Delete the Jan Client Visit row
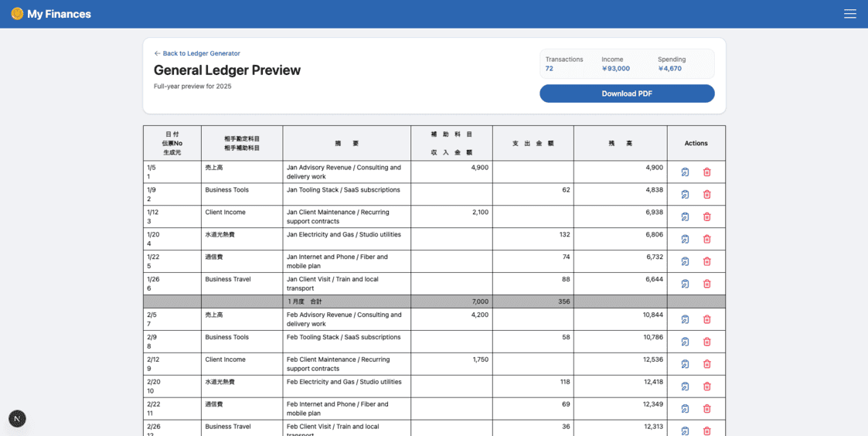 [706, 284]
